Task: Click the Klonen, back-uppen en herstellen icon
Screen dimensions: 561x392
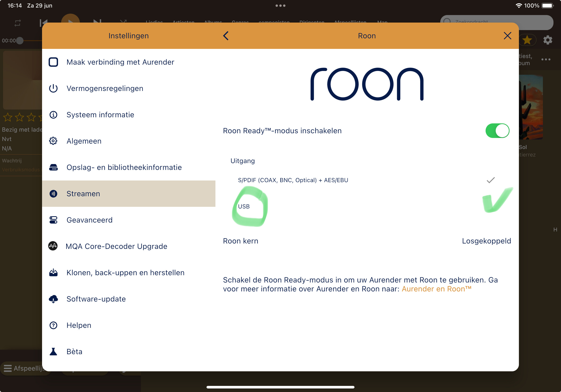Action: (53, 272)
